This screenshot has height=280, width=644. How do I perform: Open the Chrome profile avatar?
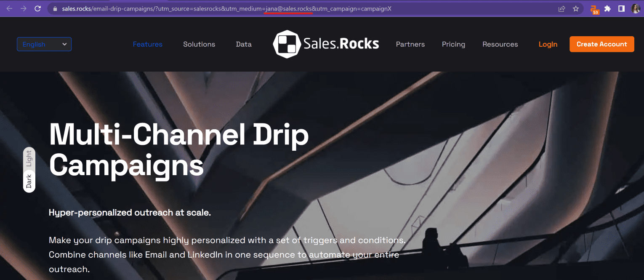pos(635,8)
